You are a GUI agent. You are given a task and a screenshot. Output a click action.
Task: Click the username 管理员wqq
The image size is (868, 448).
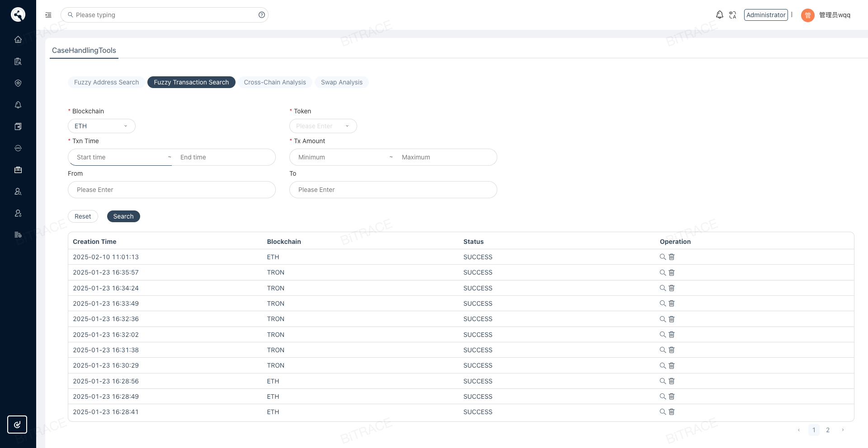835,15
